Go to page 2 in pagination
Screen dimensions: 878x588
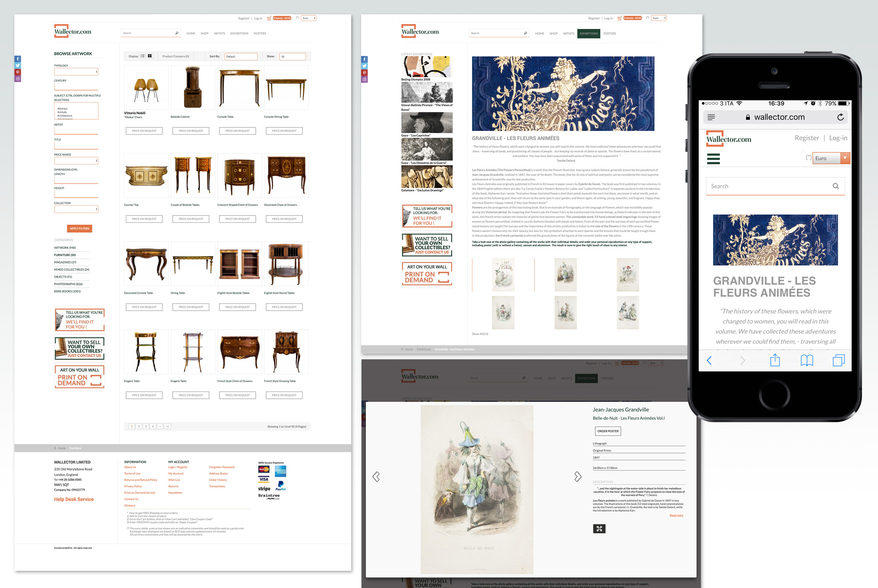(139, 426)
